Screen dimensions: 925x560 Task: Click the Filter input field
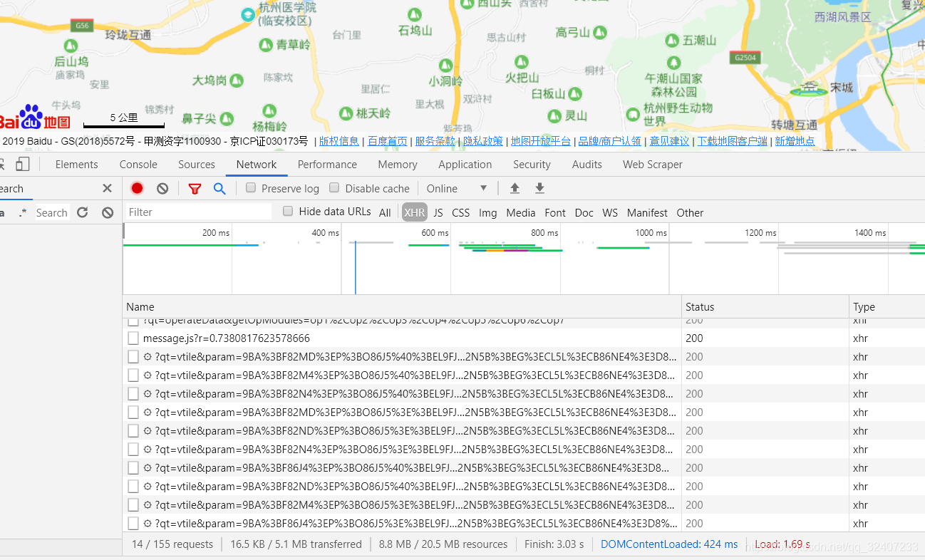(199, 212)
